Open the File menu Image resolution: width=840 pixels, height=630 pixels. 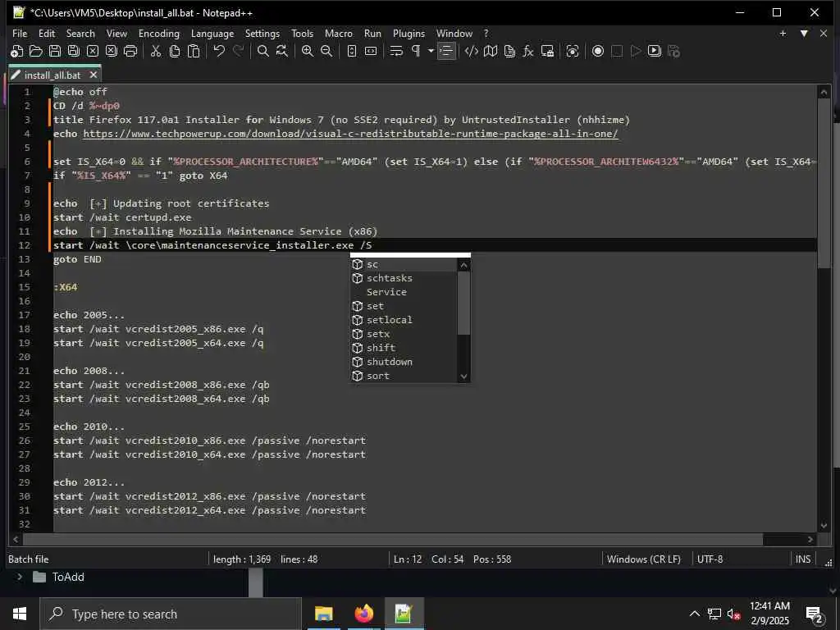[x=20, y=33]
